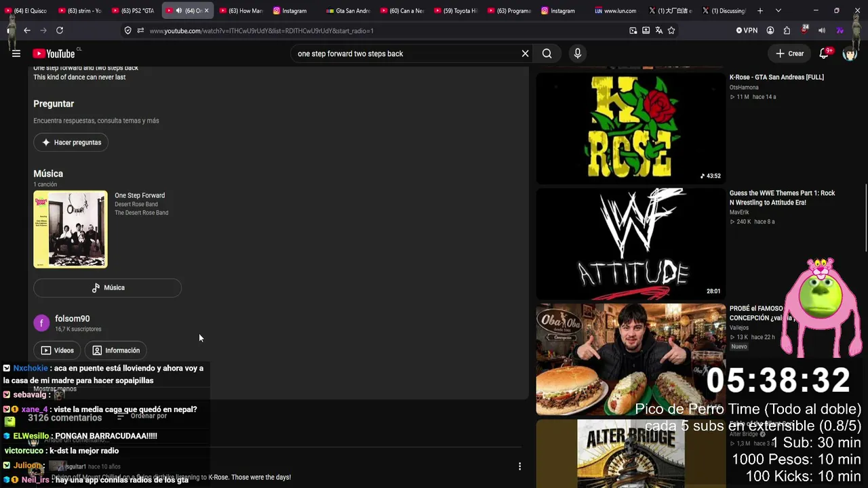Open the MavErik channel name
The width and height of the screenshot is (868, 488).
pos(739,212)
